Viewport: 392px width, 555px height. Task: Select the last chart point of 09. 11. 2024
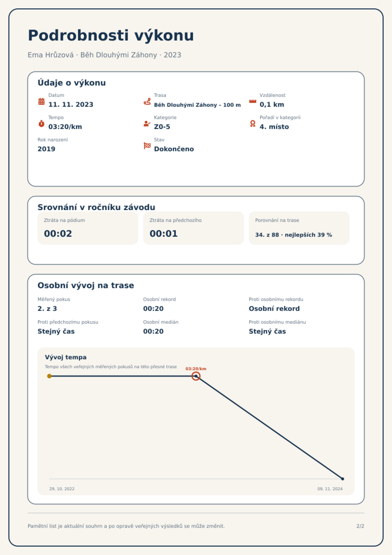(x=342, y=479)
